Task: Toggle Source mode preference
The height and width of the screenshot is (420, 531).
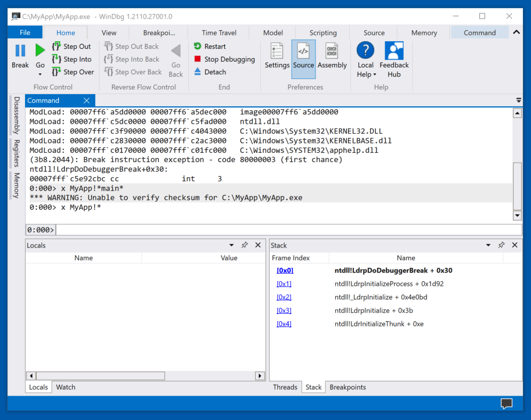Action: (303, 56)
